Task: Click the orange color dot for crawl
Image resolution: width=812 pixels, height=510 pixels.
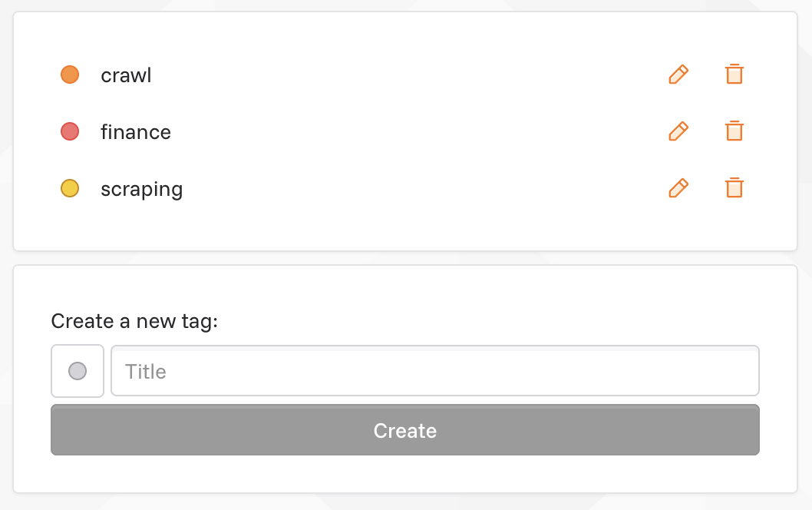Action: (x=70, y=75)
